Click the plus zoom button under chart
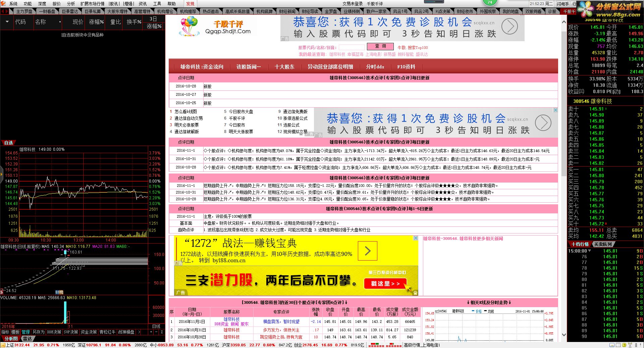This screenshot has height=348, width=644. [x=151, y=332]
